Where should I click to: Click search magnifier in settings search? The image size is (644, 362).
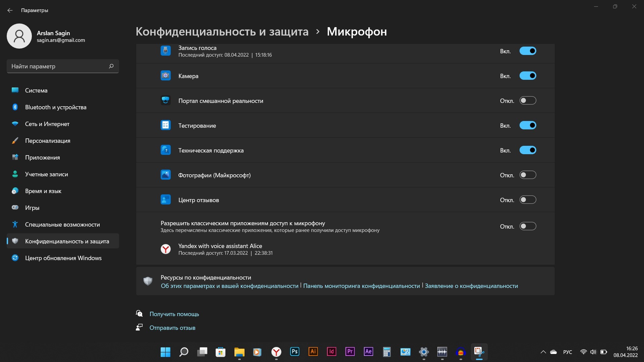point(111,66)
